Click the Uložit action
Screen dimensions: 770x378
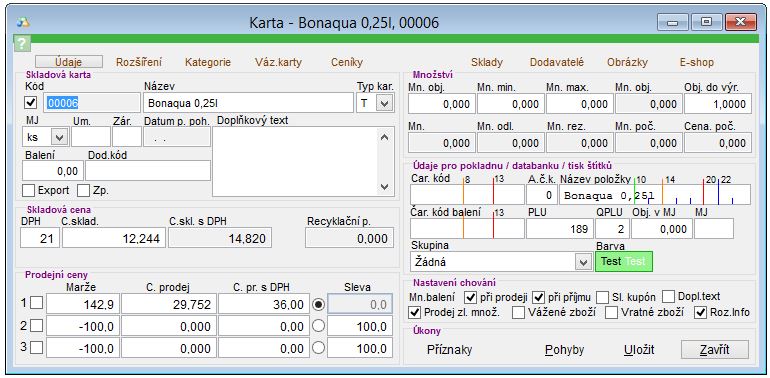click(x=639, y=350)
